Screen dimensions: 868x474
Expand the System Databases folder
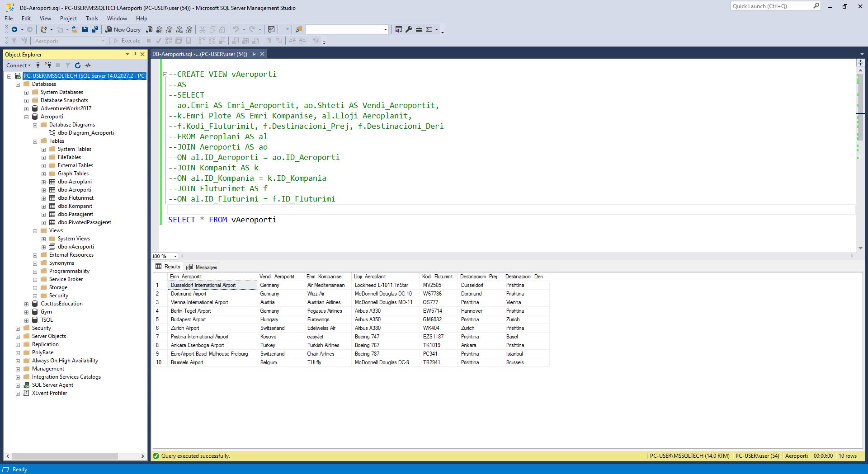tap(26, 92)
